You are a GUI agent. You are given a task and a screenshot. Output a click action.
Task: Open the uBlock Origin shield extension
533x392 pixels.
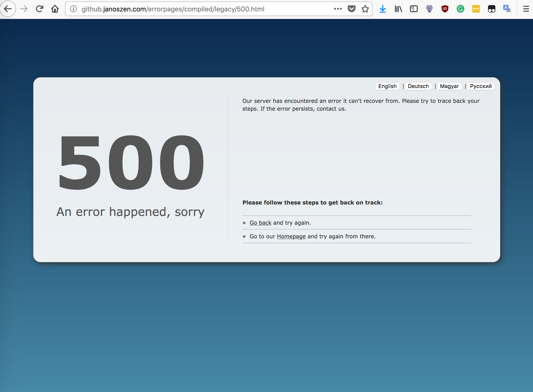pyautogui.click(x=445, y=9)
